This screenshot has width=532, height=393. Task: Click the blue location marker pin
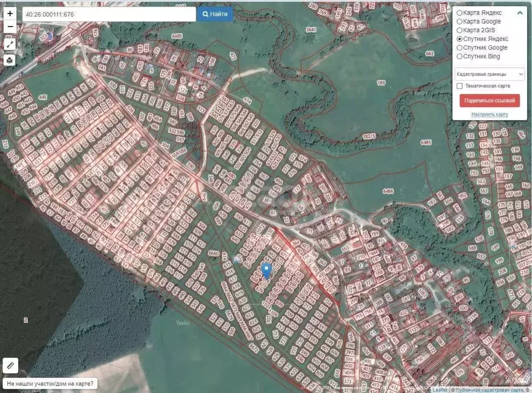(x=266, y=270)
